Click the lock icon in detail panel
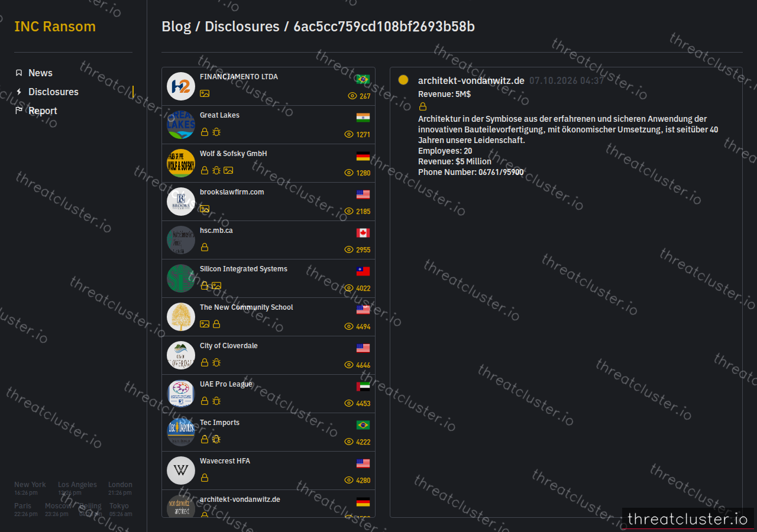Viewport: 757px width, 532px height. click(423, 106)
